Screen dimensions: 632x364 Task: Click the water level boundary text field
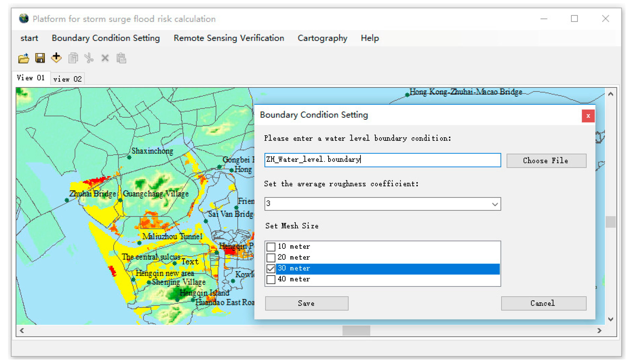pyautogui.click(x=383, y=160)
